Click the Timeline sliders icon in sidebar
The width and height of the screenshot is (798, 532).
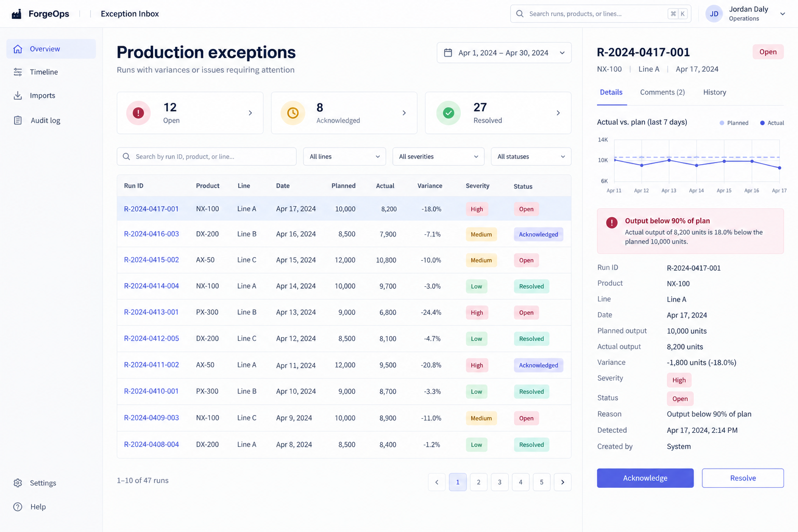[x=18, y=72]
